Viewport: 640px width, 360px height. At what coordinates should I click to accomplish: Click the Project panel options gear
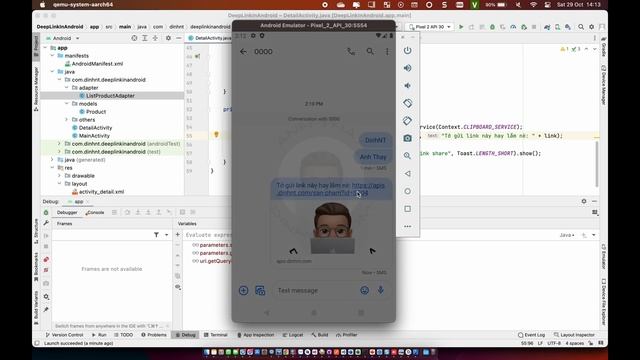coord(168,38)
